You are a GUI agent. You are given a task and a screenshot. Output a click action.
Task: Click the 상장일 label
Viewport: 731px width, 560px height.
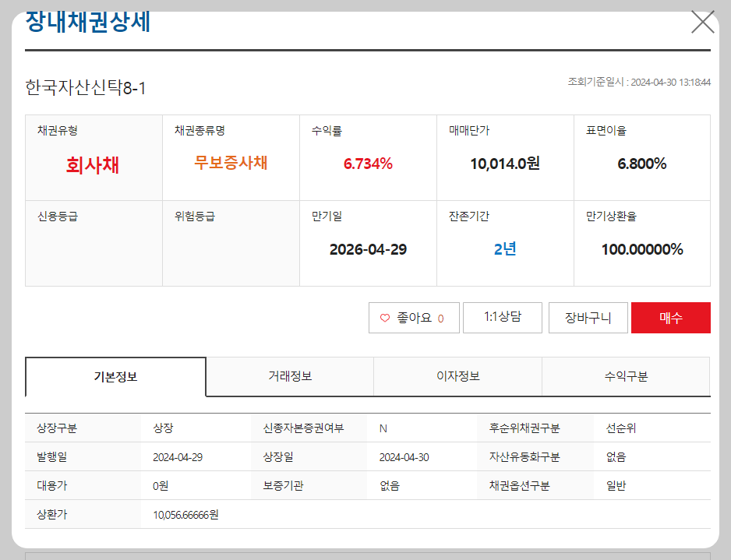pyautogui.click(x=278, y=456)
